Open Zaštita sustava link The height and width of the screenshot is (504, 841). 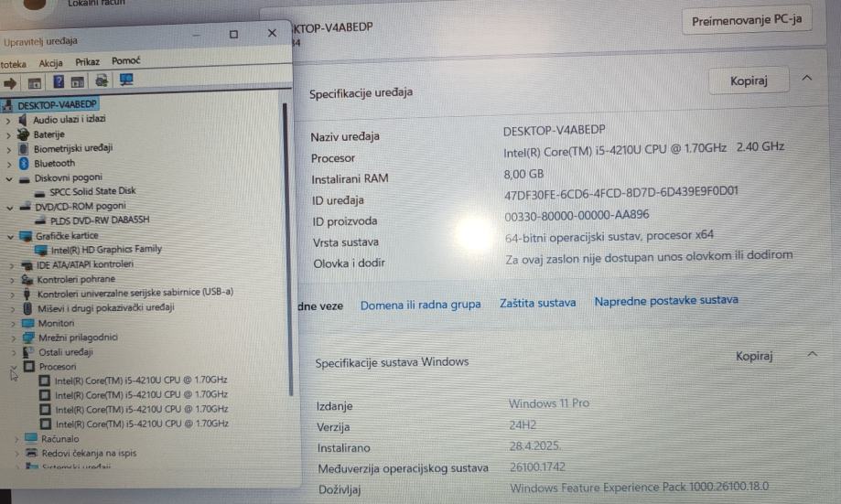pos(537,303)
